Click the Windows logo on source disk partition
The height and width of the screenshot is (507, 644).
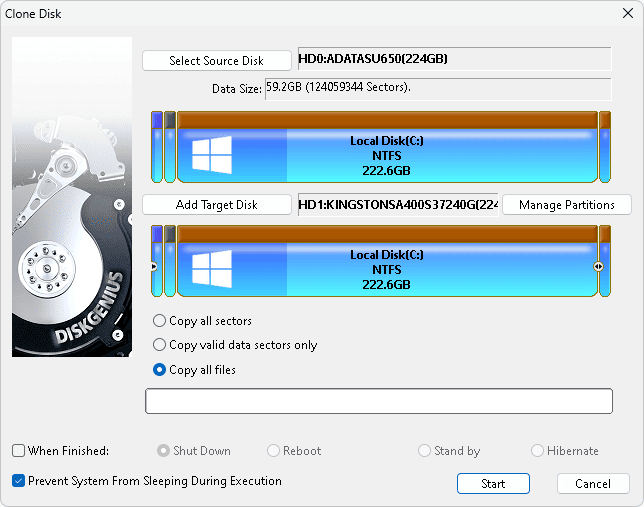(211, 155)
